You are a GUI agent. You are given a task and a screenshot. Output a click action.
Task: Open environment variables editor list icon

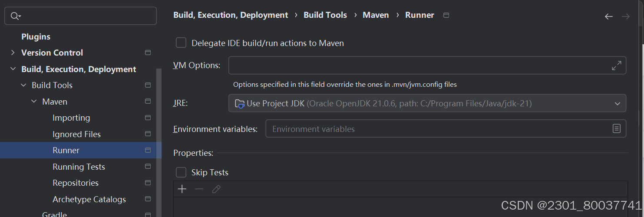[x=617, y=128]
